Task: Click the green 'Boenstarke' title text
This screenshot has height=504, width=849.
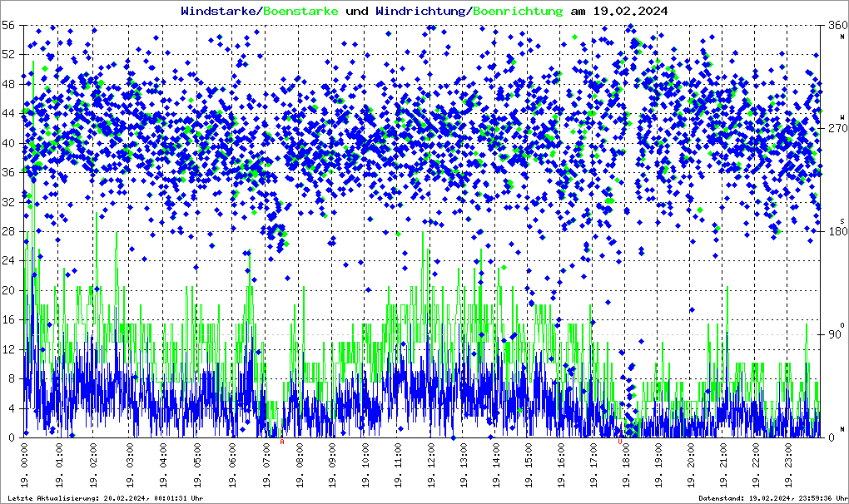Action: (x=300, y=12)
